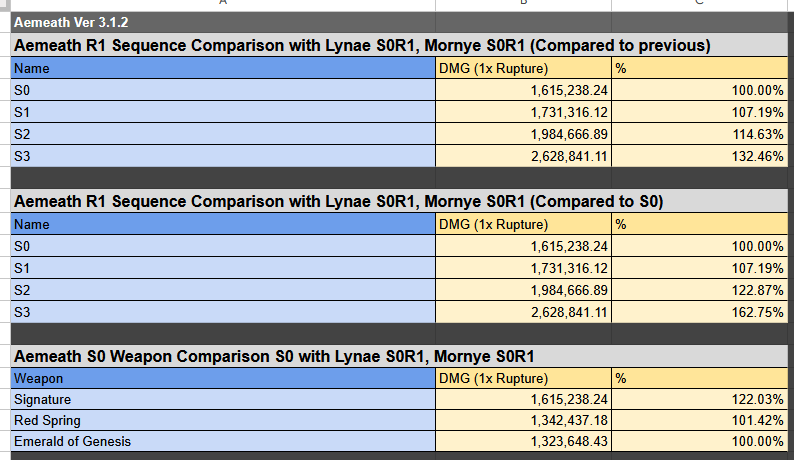Select the 122.03% Signature percentage cell
This screenshot has width=794, height=460.
tap(699, 399)
